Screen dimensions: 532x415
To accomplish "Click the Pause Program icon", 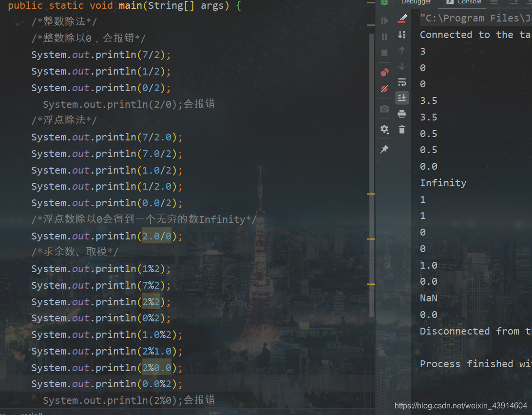I will tap(384, 37).
